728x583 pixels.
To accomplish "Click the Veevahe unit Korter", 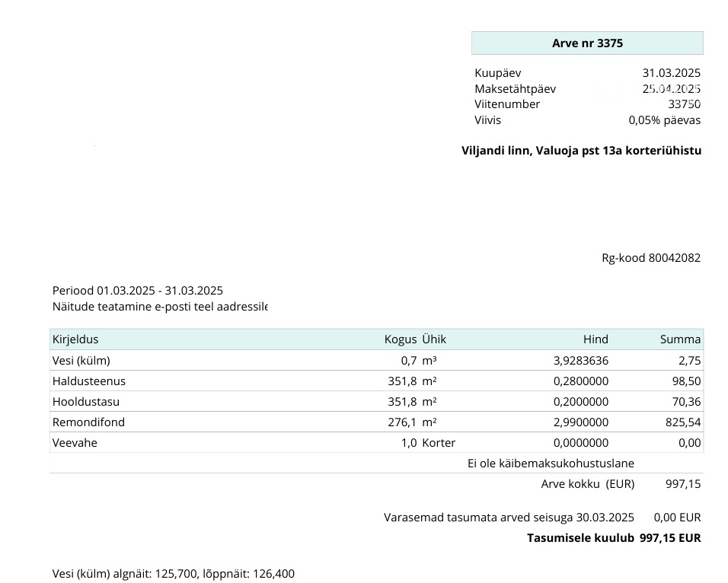I will pos(439,443).
